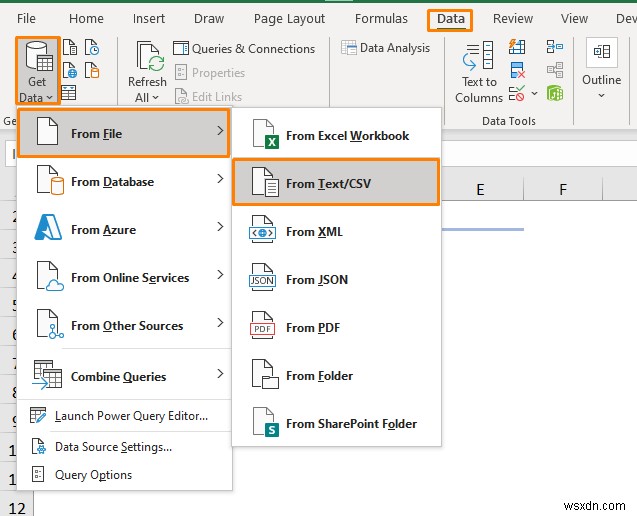Click the From Web icon with globe
637x516 pixels.
[x=70, y=70]
